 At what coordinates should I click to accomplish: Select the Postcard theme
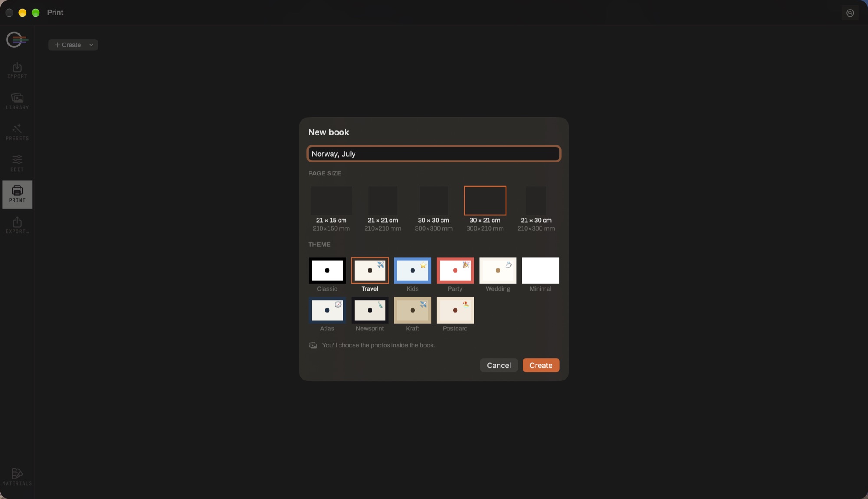[x=455, y=314]
